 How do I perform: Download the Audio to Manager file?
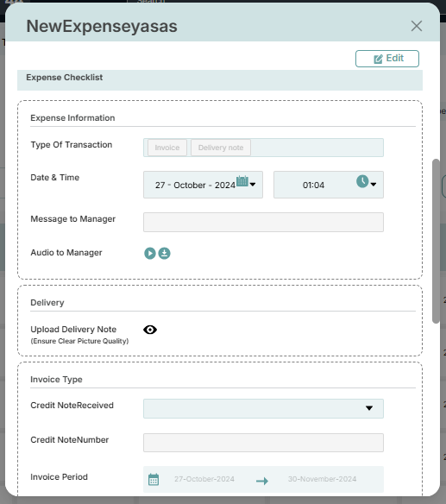click(x=164, y=253)
